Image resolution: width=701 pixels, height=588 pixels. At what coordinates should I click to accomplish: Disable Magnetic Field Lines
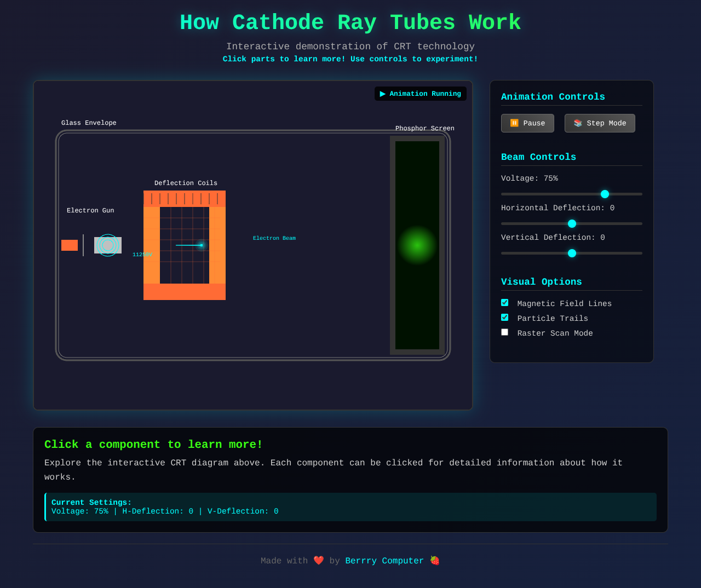coord(504,302)
